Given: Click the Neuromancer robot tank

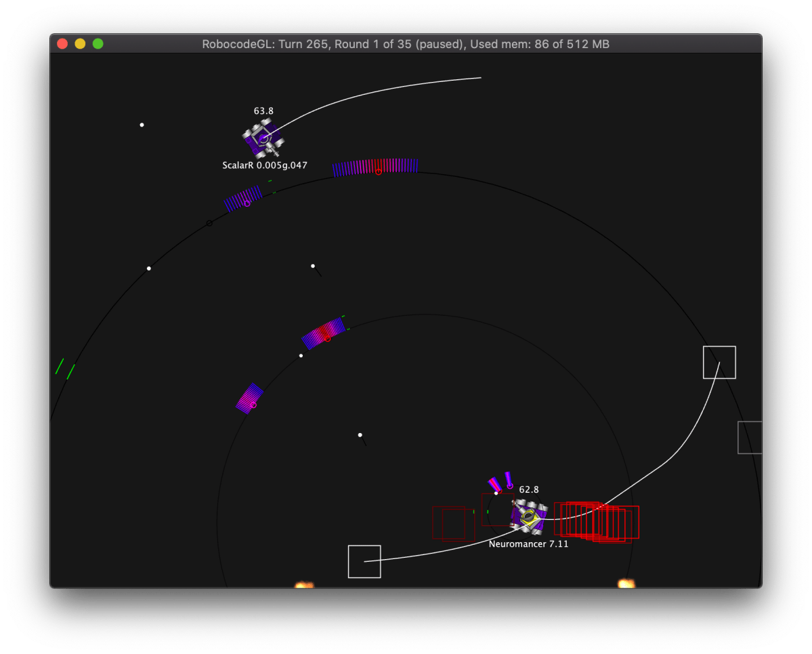Looking at the screenshot, I should [x=528, y=516].
